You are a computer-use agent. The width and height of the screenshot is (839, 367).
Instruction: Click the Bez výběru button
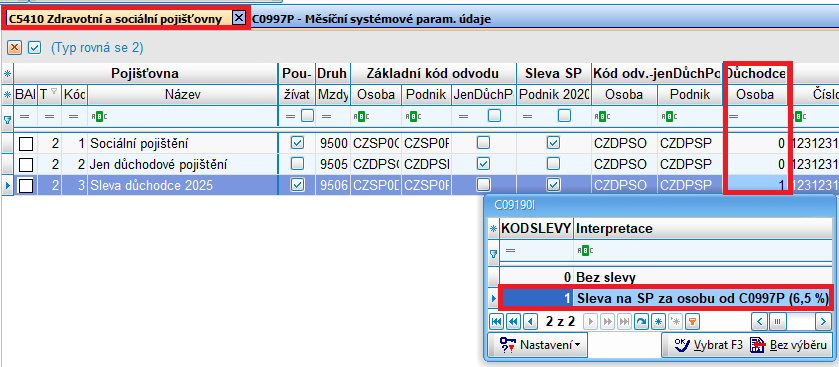[x=788, y=345]
